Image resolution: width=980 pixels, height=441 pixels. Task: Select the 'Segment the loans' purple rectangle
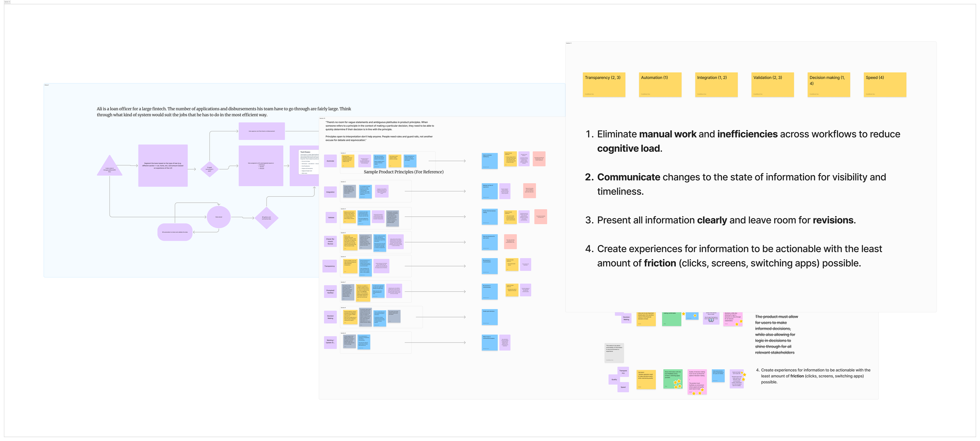pyautogui.click(x=163, y=165)
